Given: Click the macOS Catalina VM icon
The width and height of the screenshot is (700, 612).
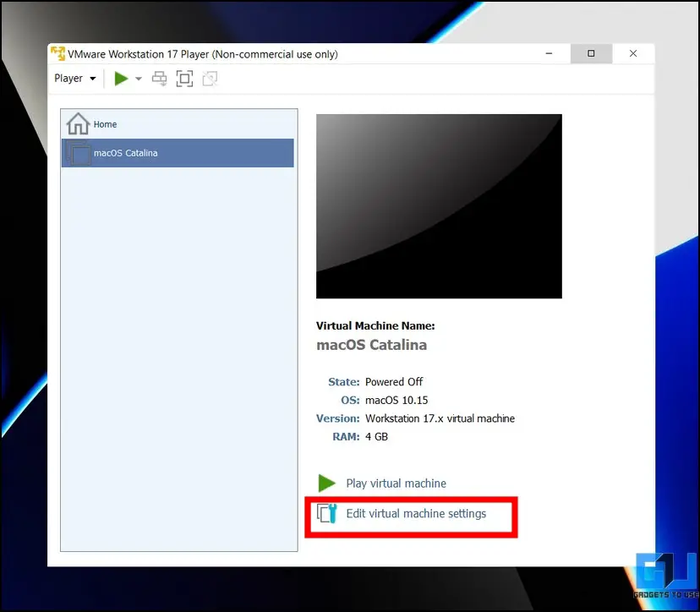Looking at the screenshot, I should 79,153.
